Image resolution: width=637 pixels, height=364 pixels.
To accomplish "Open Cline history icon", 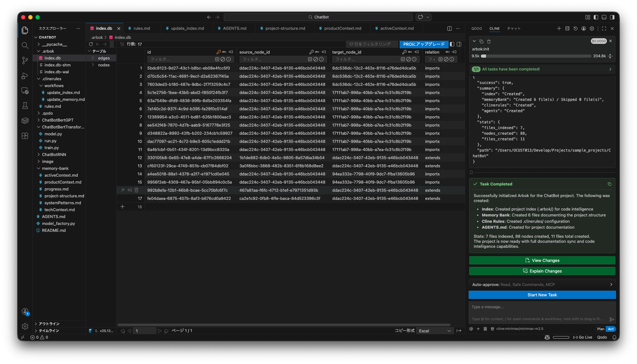I will point(575,29).
